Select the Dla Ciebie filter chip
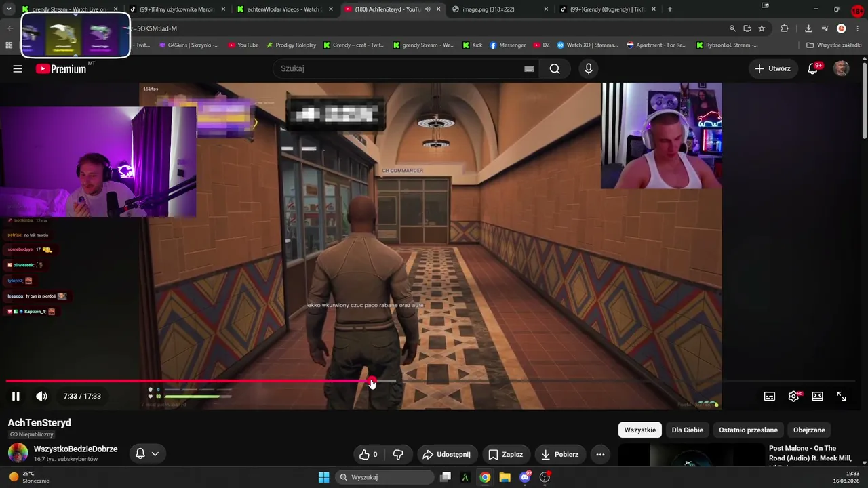The height and width of the screenshot is (488, 868). point(688,430)
